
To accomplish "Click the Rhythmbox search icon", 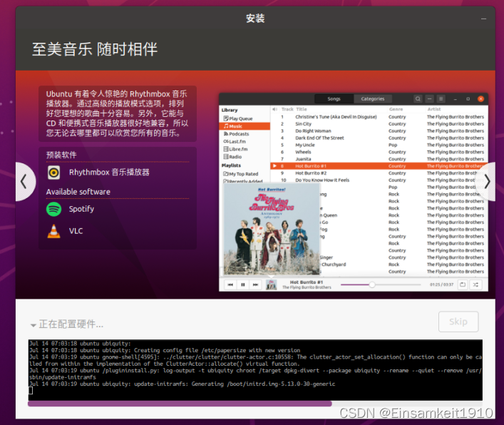I will point(418,98).
